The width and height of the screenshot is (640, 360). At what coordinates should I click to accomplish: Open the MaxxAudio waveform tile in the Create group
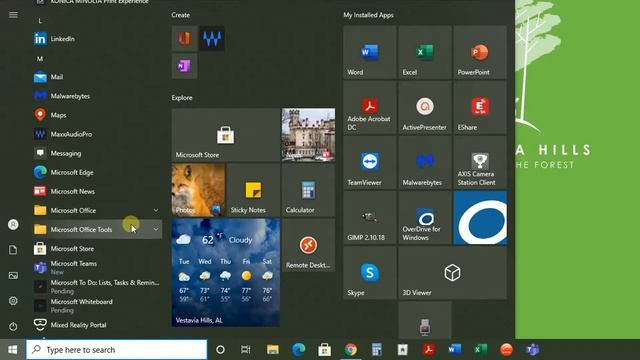(212, 38)
